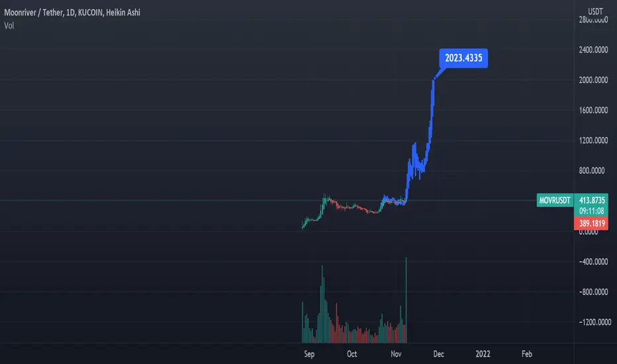617x364 pixels.
Task: Select the Feb label on time axis
Action: point(527,354)
